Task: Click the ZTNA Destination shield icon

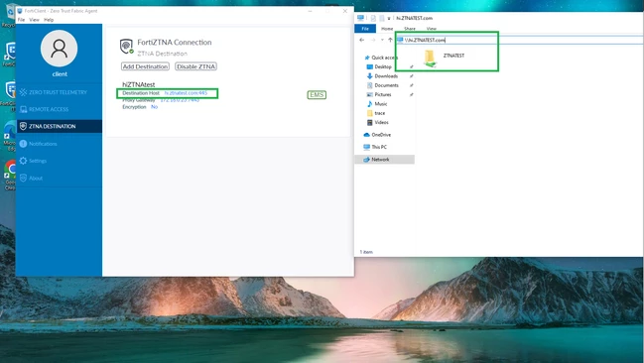Action: 23,126
